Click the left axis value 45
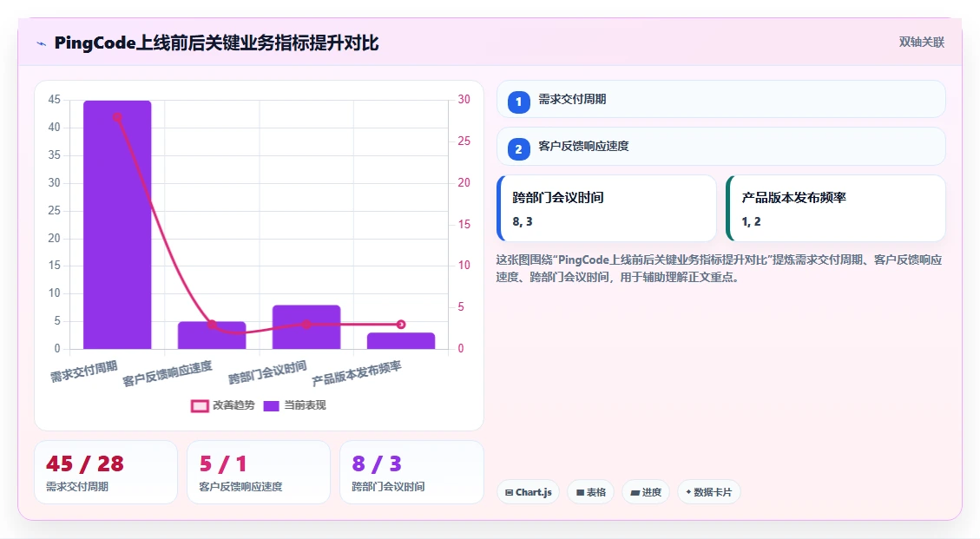This screenshot has width=980, height=539. tap(55, 100)
